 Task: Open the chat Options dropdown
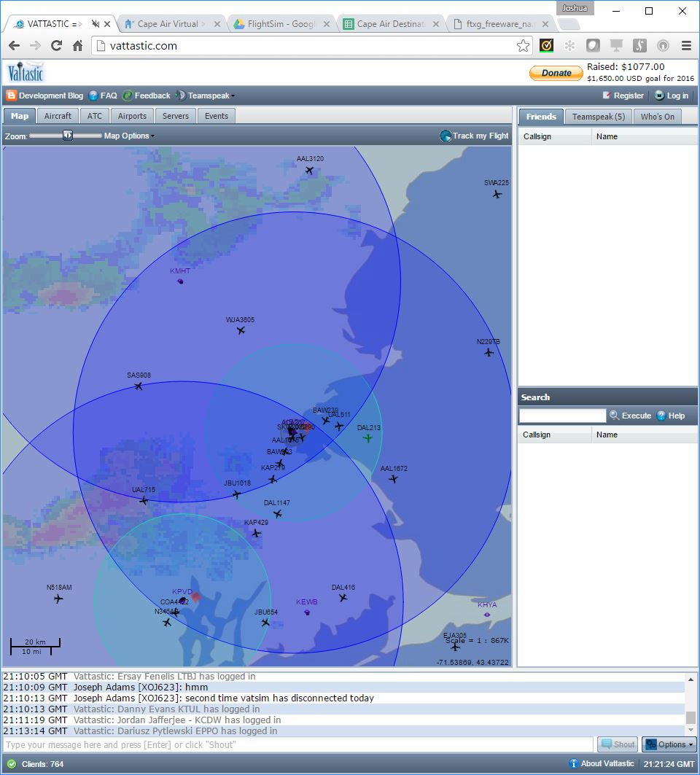coord(669,744)
